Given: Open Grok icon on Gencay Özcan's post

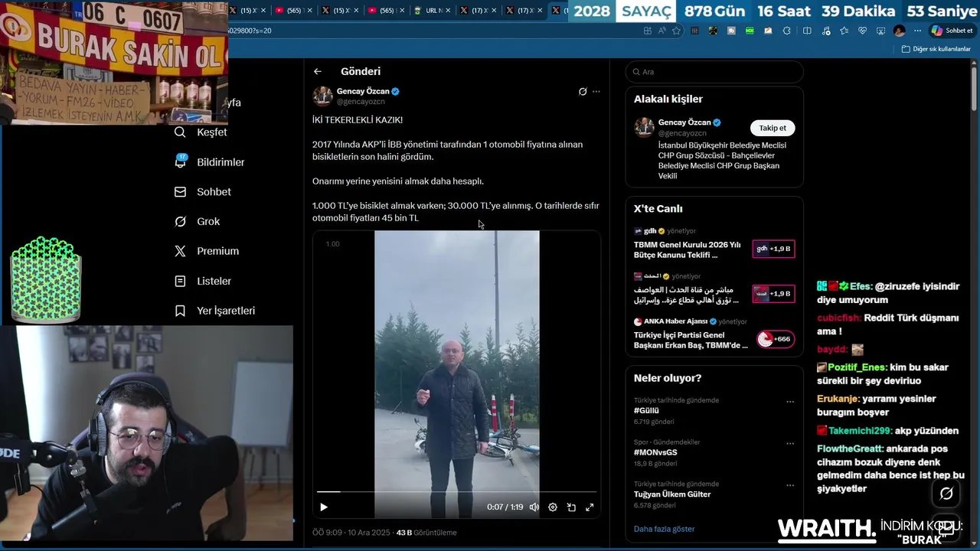Looking at the screenshot, I should (x=583, y=92).
